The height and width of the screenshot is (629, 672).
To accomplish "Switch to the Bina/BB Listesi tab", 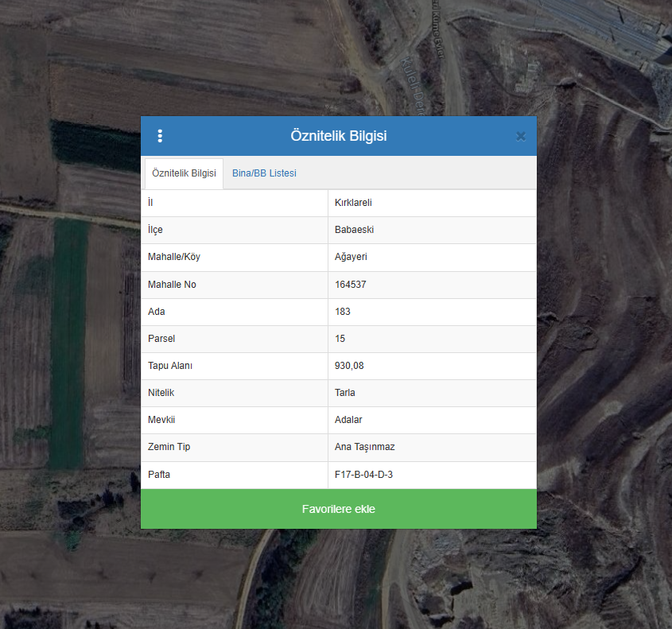I will [x=264, y=173].
